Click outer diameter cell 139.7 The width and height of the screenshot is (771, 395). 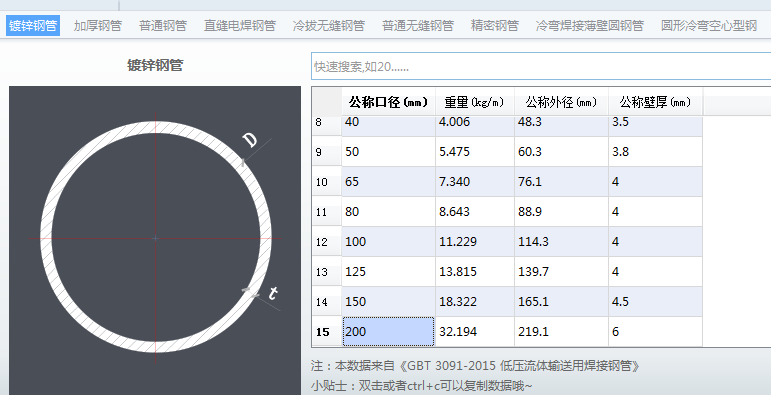[561, 272]
